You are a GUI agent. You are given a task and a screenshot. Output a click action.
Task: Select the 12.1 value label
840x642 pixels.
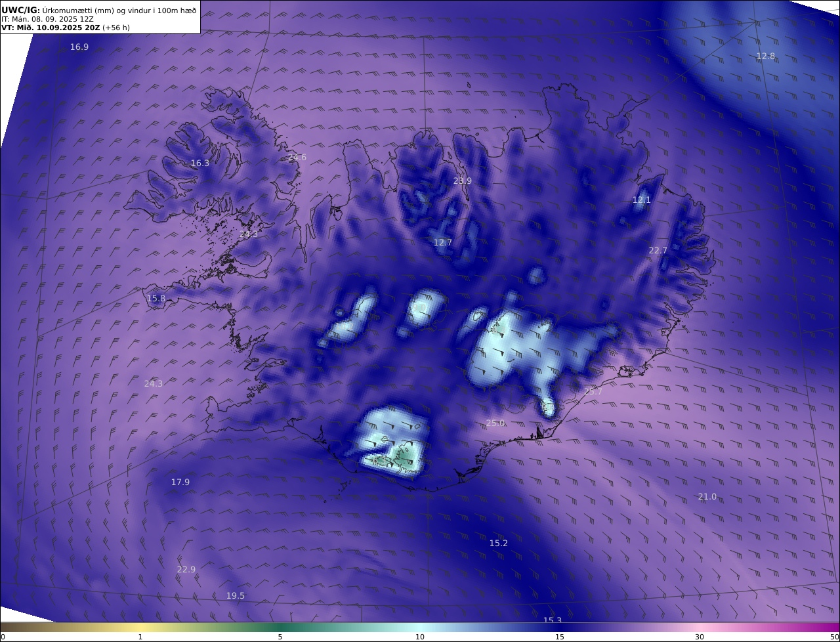coord(641,200)
